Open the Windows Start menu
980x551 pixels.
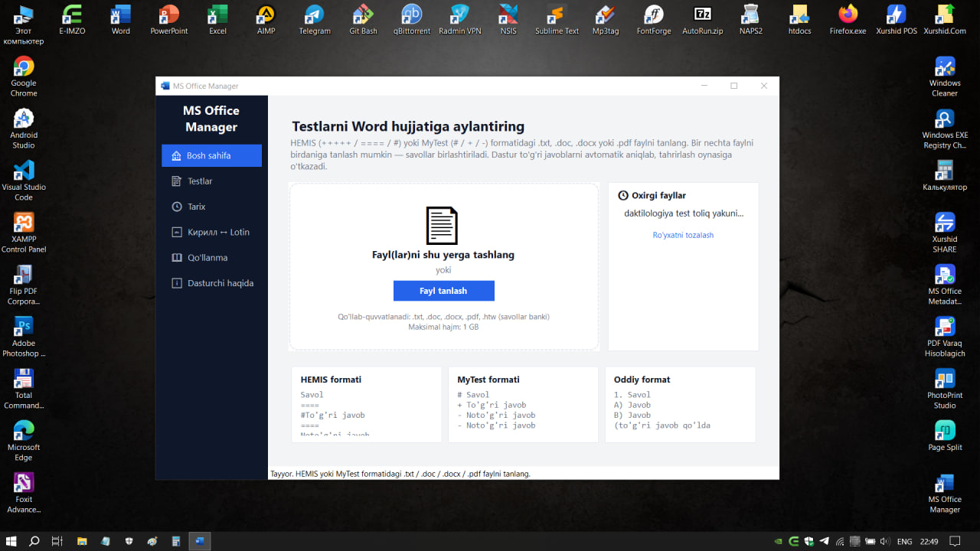point(11,541)
